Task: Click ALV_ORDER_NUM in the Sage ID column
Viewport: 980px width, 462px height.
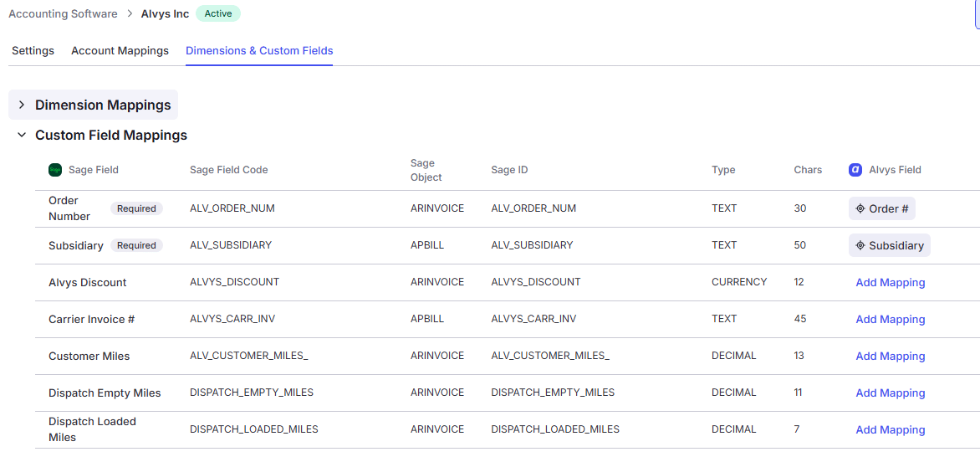Action: (533, 208)
